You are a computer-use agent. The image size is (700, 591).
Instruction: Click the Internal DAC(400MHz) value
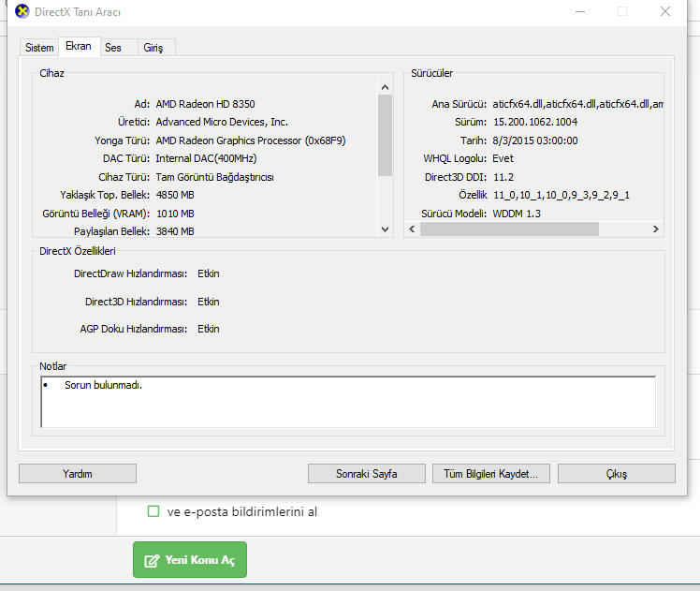[x=206, y=158]
